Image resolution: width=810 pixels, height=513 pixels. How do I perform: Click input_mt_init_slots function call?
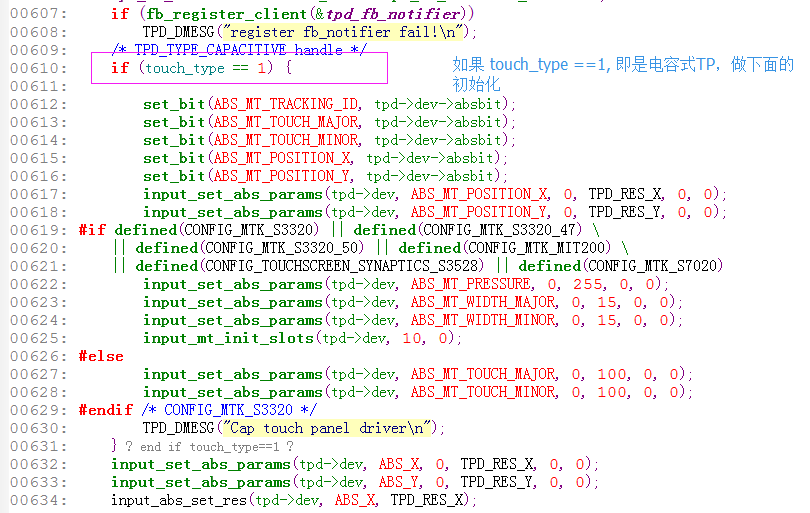point(228,338)
